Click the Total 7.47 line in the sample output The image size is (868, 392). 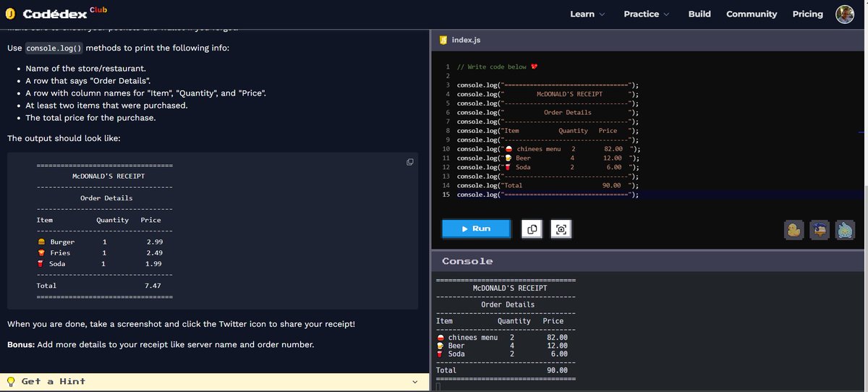click(x=99, y=286)
